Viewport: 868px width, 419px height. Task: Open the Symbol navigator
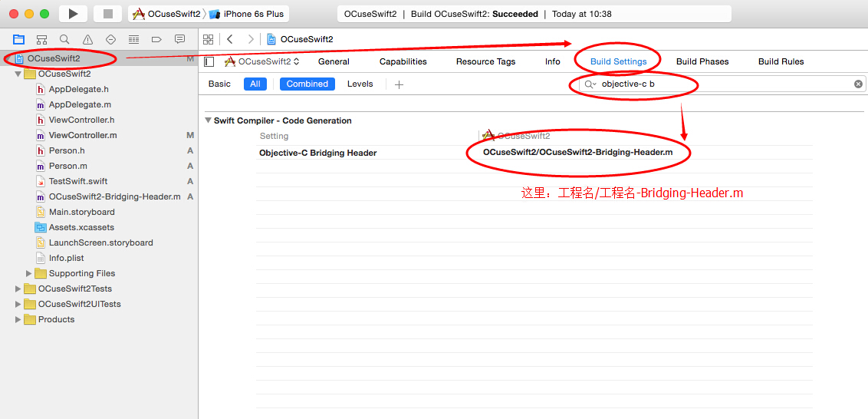click(41, 39)
